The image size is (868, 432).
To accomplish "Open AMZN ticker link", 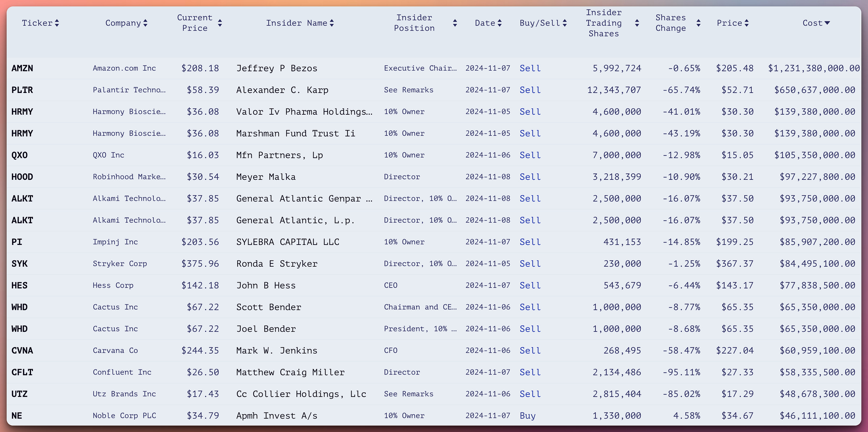I will coord(22,68).
